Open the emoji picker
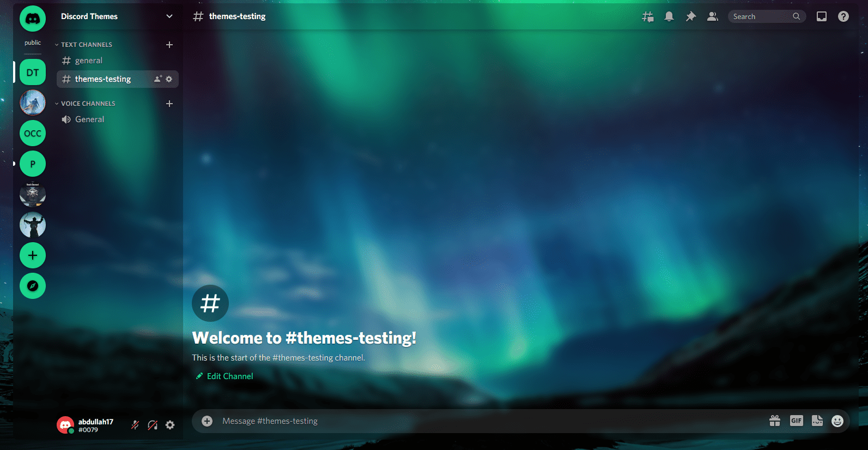This screenshot has height=450, width=868. pos(837,421)
